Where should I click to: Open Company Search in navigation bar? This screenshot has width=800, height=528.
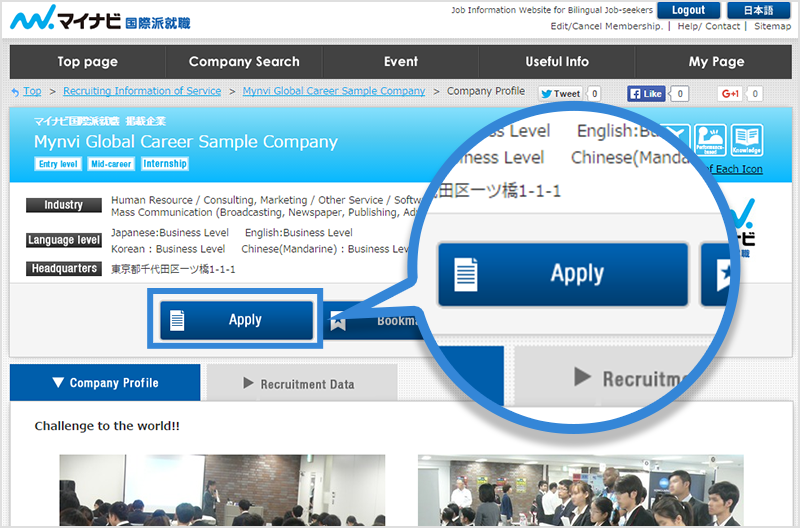244,62
